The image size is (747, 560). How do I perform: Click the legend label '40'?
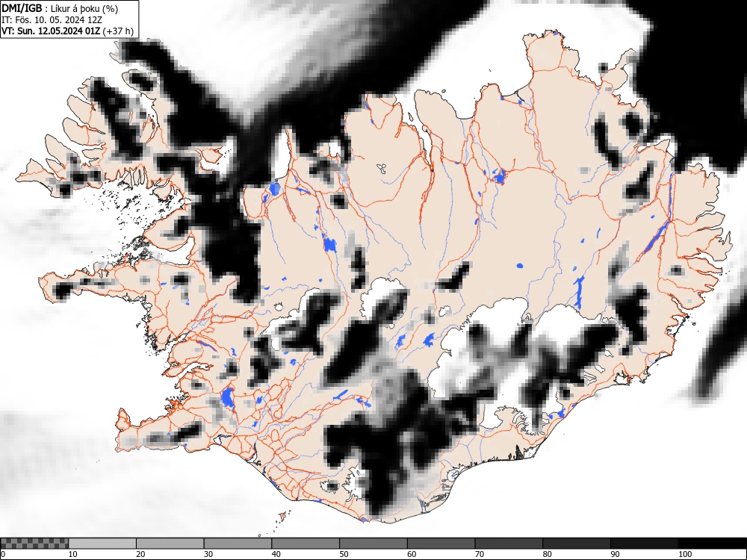coord(276,554)
